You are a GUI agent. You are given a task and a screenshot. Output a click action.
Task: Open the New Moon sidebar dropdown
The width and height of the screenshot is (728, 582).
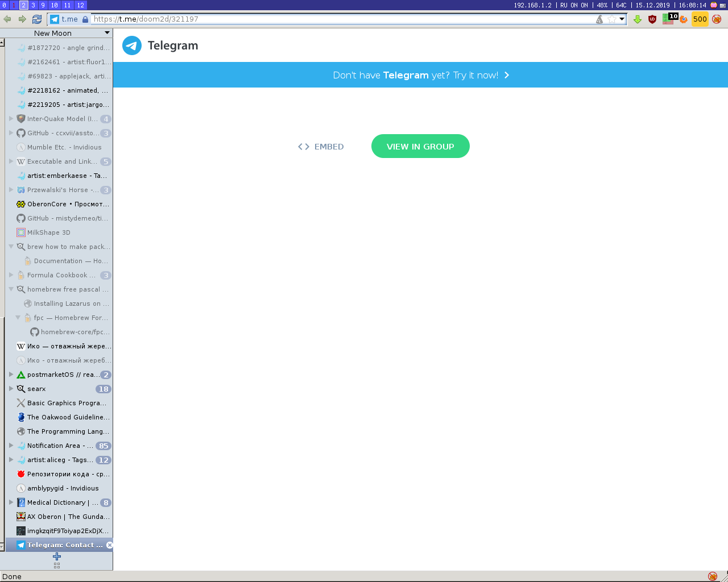tap(107, 33)
